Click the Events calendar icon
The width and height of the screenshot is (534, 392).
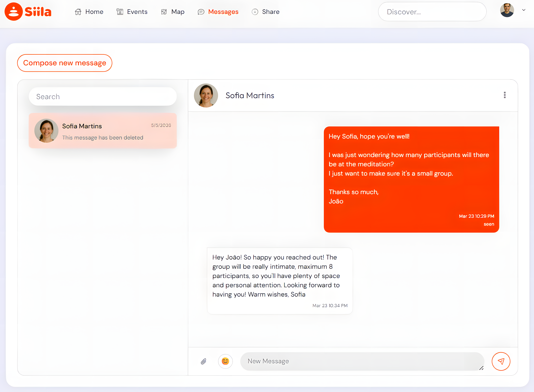coord(120,12)
